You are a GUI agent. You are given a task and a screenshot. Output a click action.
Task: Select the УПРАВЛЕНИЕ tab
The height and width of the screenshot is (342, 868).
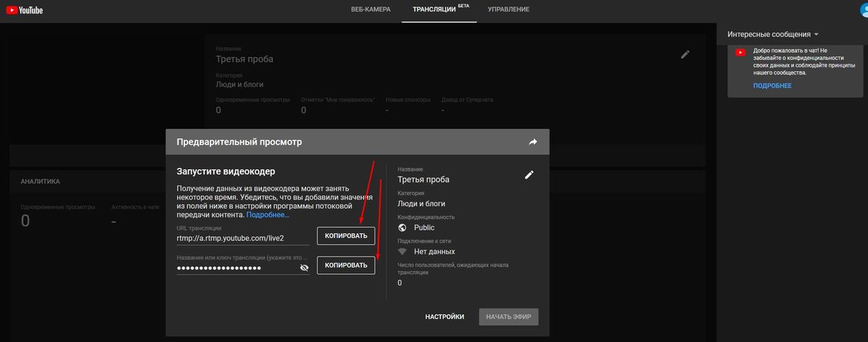click(508, 9)
